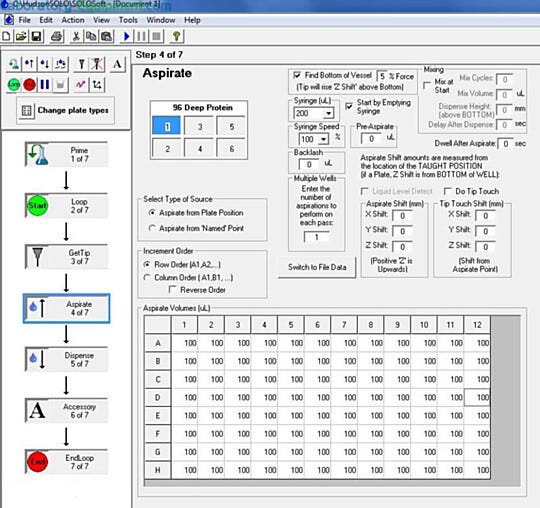Paste using the clipboard icon
The height and width of the screenshot is (508, 540).
click(107, 36)
